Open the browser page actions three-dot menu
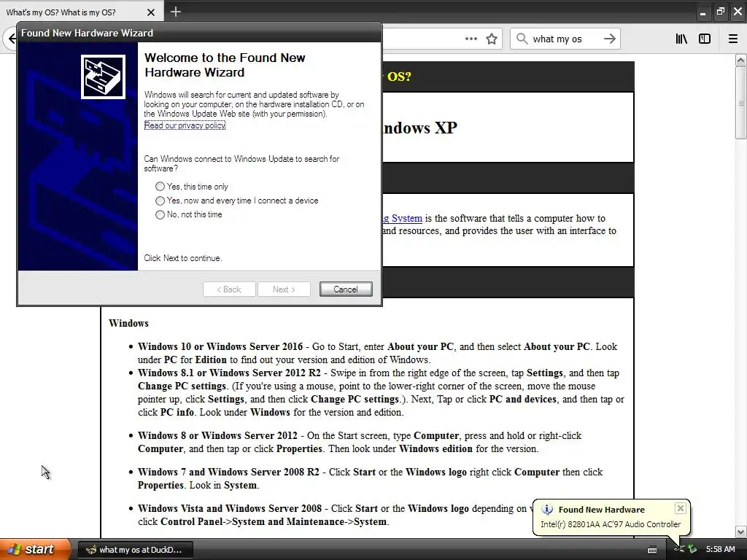 click(471, 39)
